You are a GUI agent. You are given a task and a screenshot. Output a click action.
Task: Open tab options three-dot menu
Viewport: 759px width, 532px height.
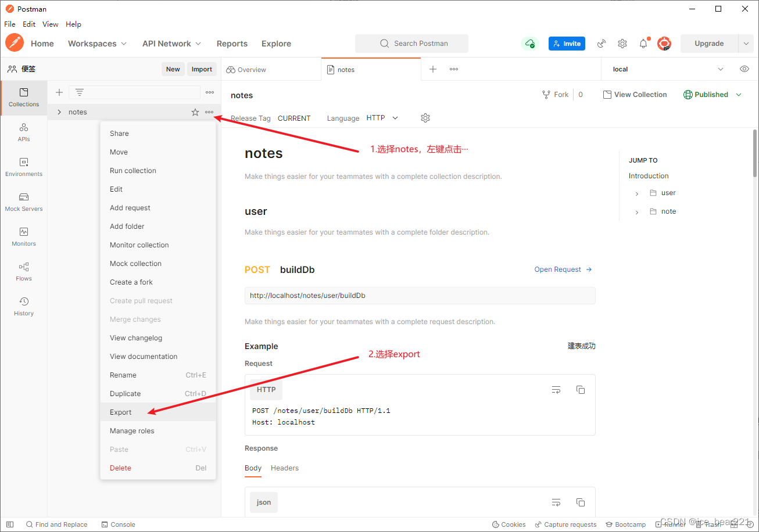454,69
